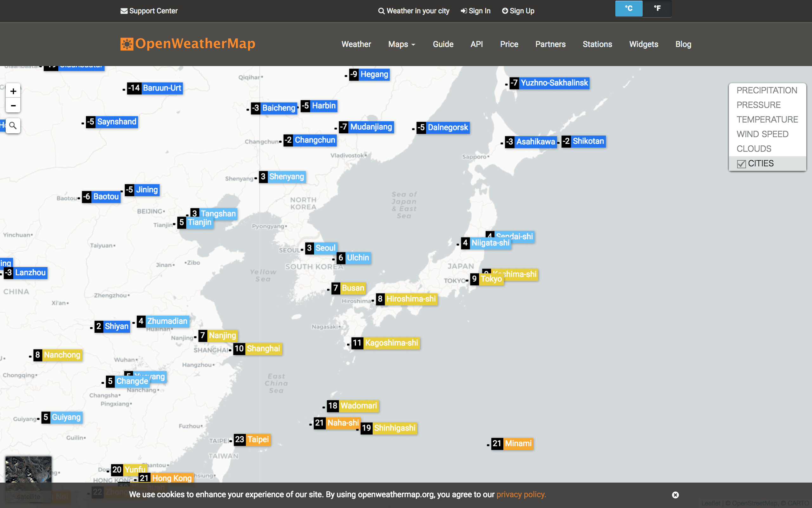Screen dimensions: 812x508
Task: Open the Weather nav item
Action: (356, 44)
